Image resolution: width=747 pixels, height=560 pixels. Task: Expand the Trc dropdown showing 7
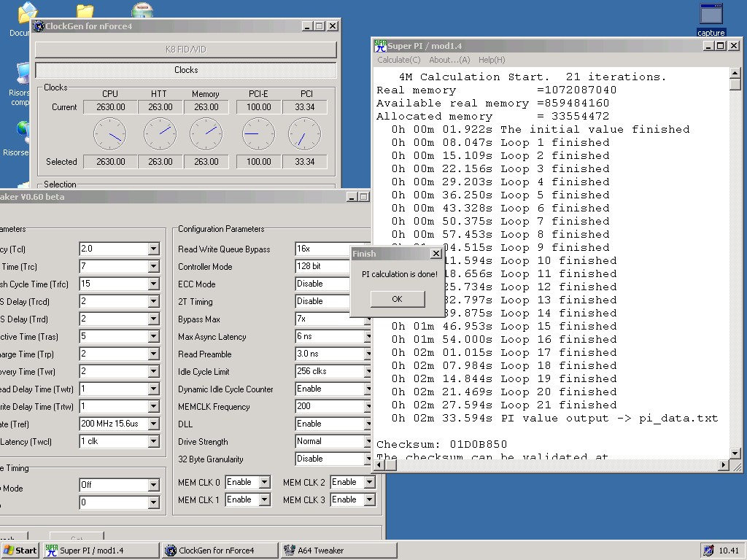tap(153, 266)
